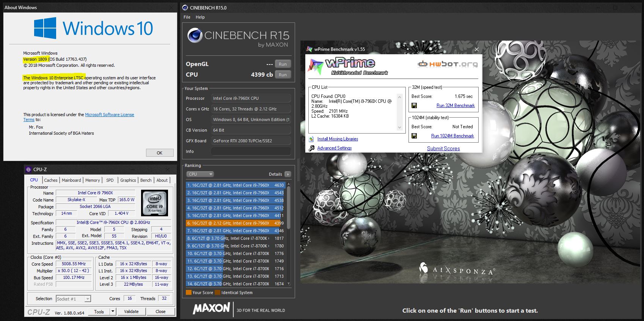Open the Tools dropdown arrow in CPU-Z

point(112,312)
